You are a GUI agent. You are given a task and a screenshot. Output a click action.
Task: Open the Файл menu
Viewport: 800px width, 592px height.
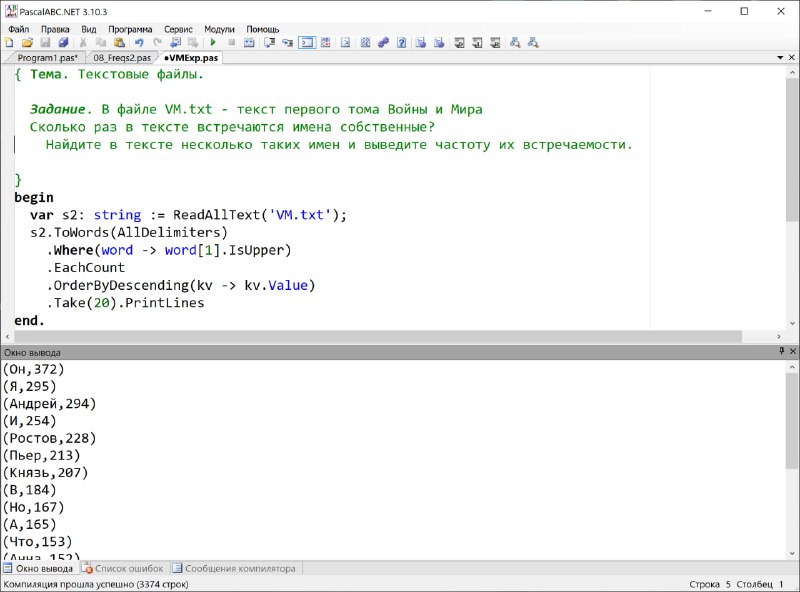click(18, 29)
